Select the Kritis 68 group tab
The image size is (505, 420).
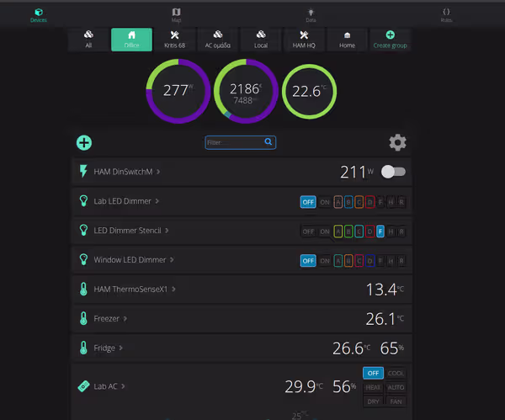pos(174,40)
